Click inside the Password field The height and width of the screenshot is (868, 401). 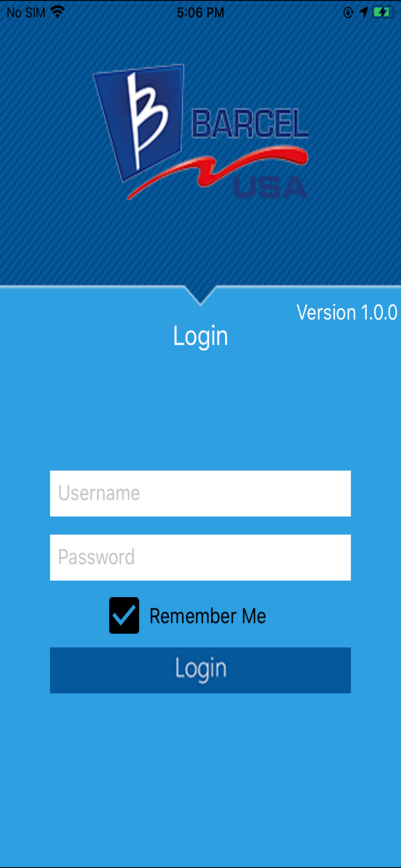point(200,557)
